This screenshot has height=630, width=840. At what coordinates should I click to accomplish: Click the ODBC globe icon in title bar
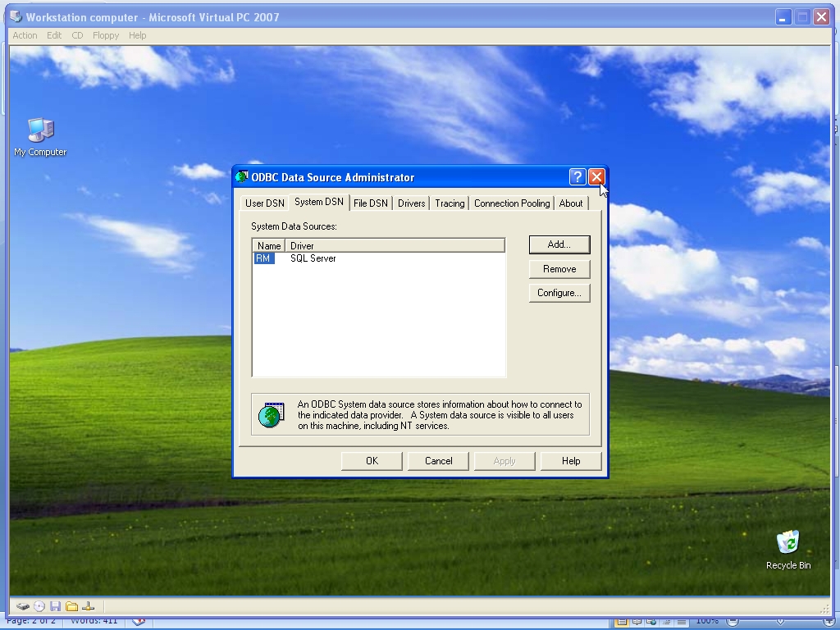(242, 177)
